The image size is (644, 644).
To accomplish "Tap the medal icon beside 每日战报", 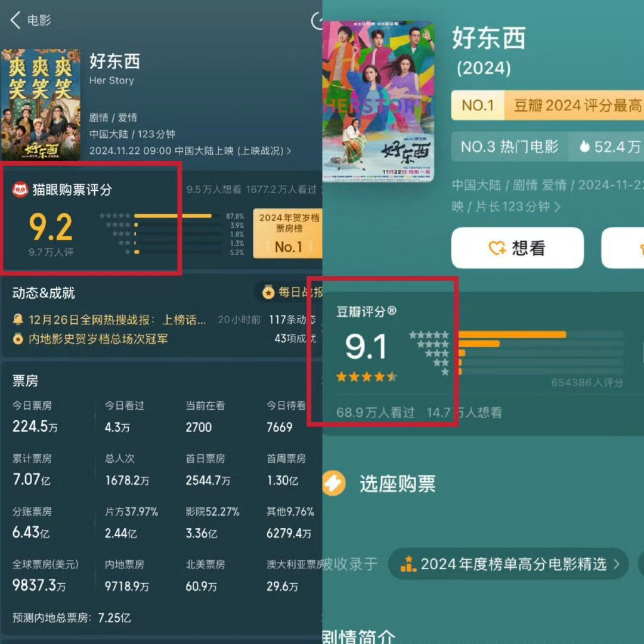I will [268, 292].
